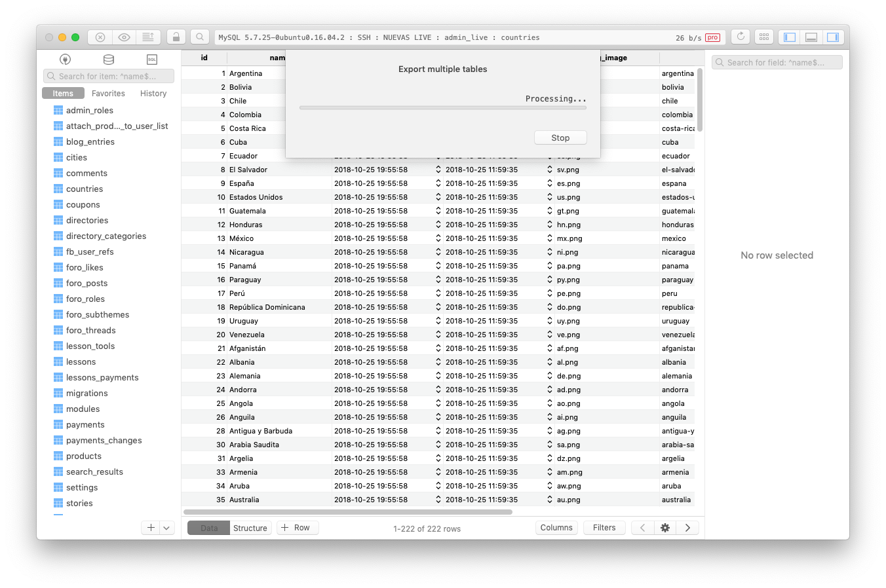Stop the multiple tables export
This screenshot has height=588, width=886.
click(560, 138)
